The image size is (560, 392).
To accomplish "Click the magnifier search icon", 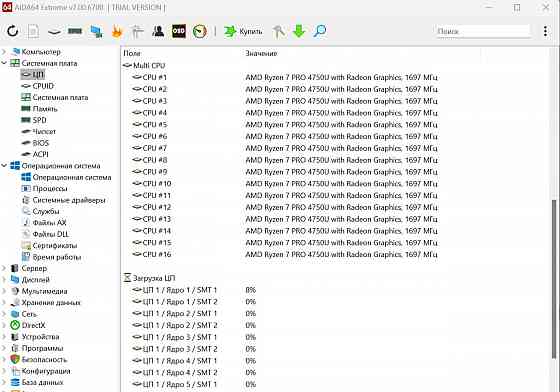I will pos(319,31).
